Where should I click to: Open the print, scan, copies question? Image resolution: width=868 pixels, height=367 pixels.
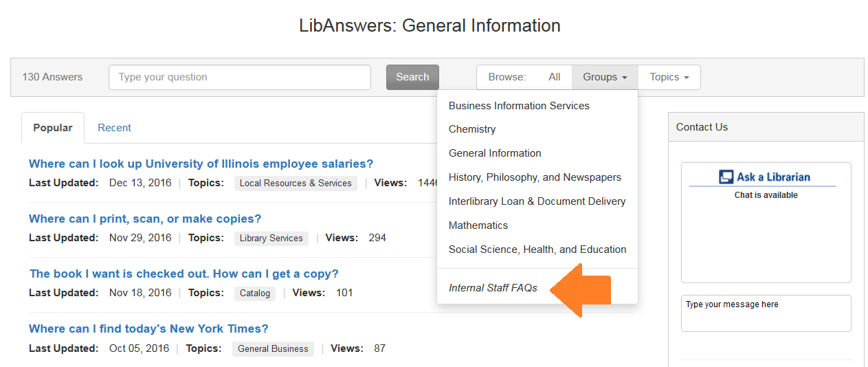point(145,219)
